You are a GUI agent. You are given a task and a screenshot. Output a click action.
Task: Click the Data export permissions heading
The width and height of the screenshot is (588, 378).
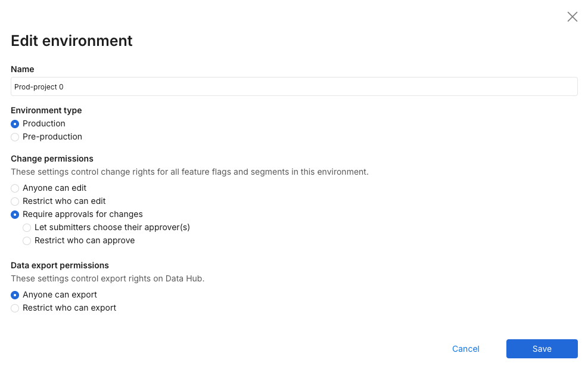(60, 265)
